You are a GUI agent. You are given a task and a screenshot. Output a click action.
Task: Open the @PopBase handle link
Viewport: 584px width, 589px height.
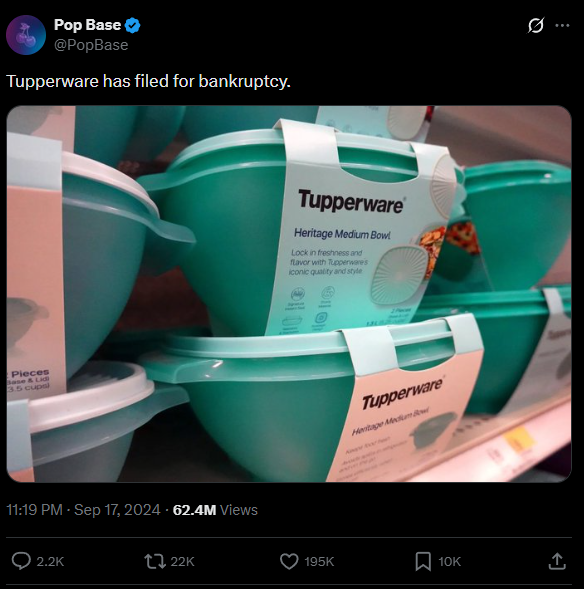click(x=91, y=45)
